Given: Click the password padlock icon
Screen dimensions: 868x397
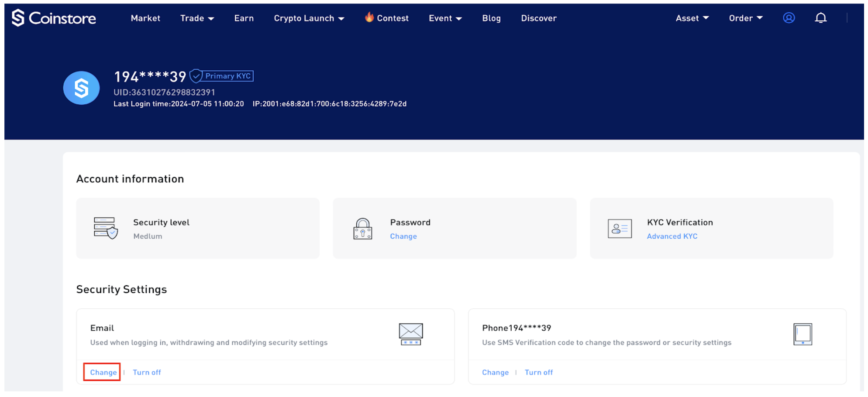Looking at the screenshot, I should click(x=362, y=229).
